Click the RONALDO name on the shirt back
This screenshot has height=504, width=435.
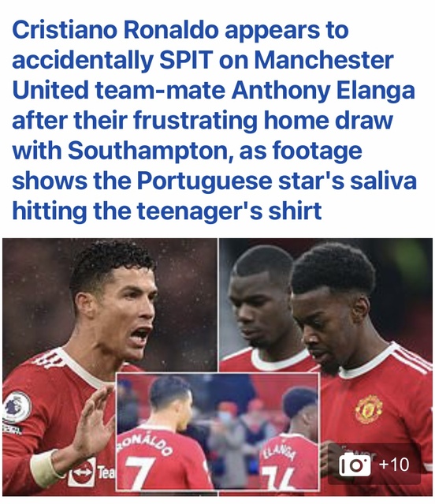click(x=144, y=443)
